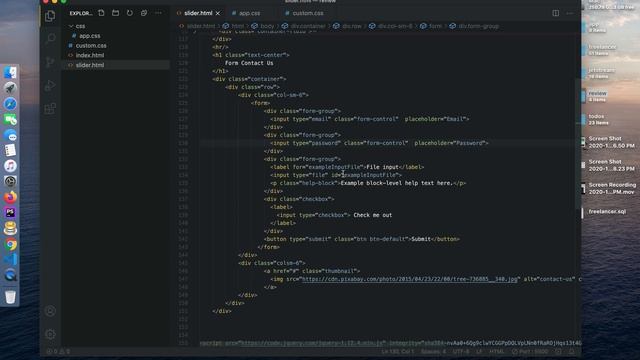This screenshot has width=640, height=360.
Task: Click the UTF-8 encoding status item
Action: click(x=461, y=351)
